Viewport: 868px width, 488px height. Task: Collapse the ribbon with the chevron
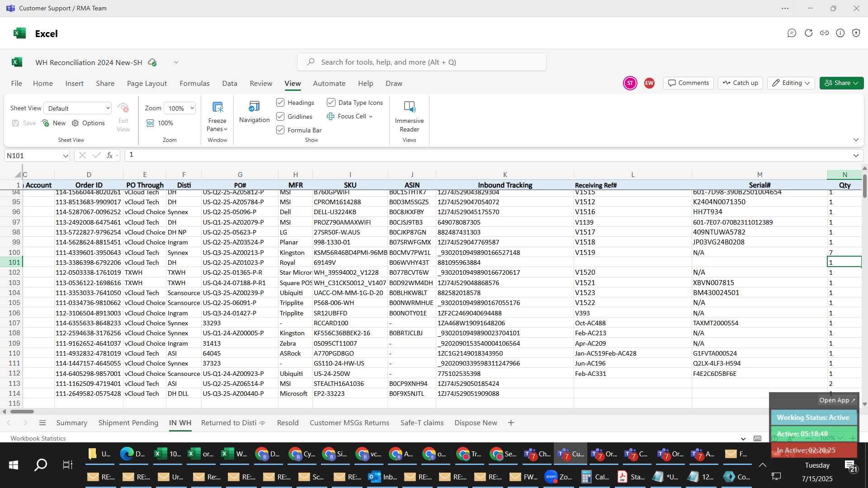[x=856, y=140]
